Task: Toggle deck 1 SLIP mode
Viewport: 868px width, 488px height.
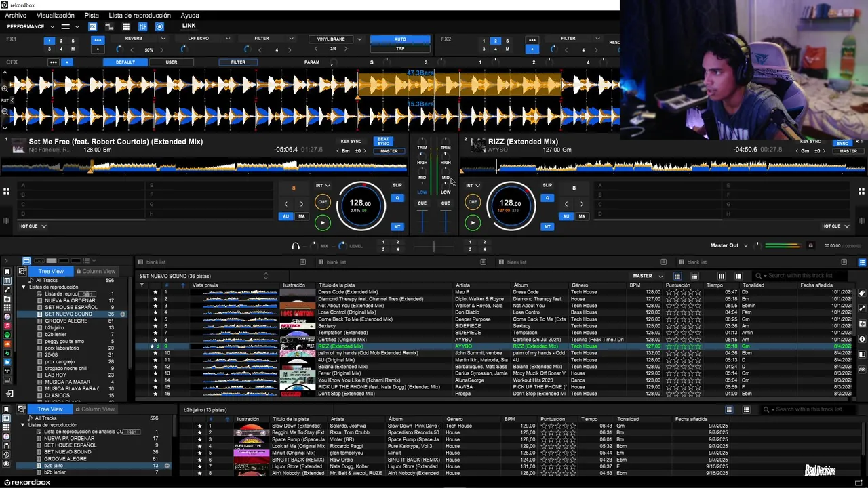Action: pyautogui.click(x=397, y=185)
